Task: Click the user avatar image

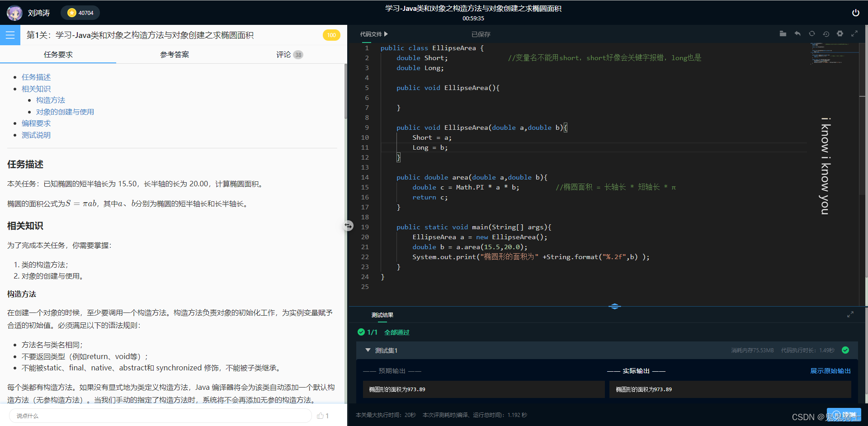Action: coord(14,13)
